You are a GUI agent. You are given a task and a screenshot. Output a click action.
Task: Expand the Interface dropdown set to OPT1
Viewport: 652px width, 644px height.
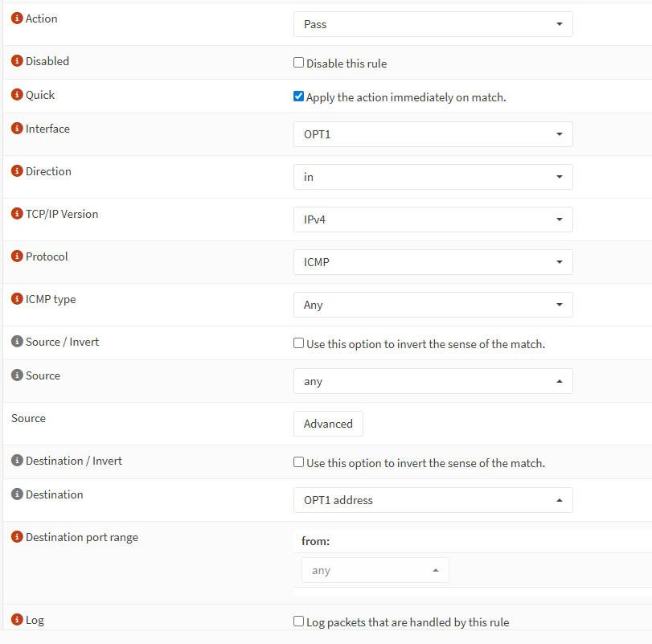(x=433, y=134)
